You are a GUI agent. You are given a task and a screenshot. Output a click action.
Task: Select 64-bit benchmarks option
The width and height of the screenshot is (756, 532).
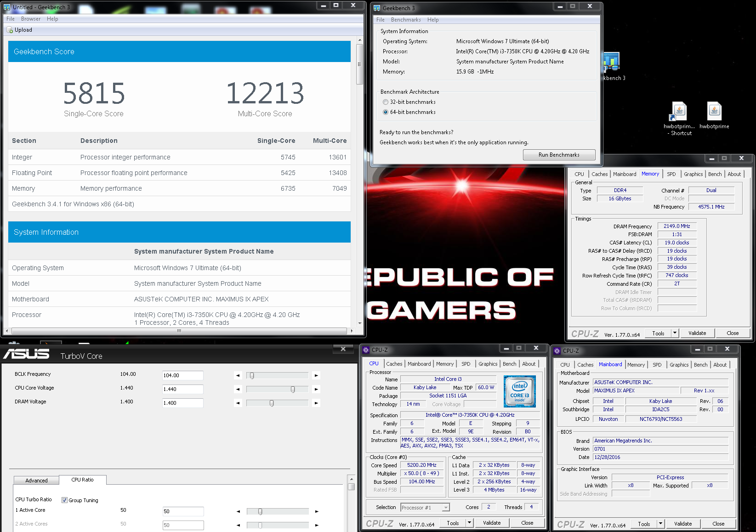(x=386, y=112)
